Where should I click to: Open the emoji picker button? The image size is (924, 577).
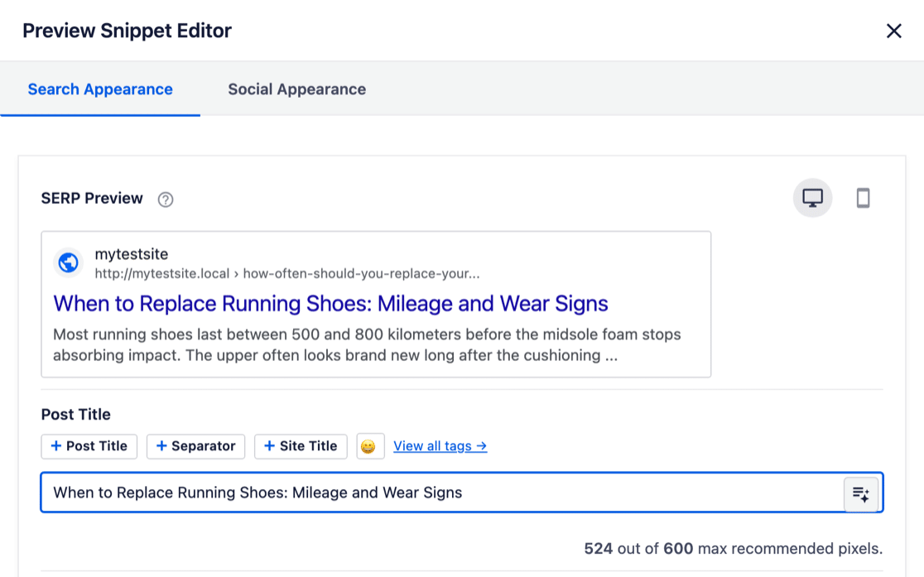point(370,446)
